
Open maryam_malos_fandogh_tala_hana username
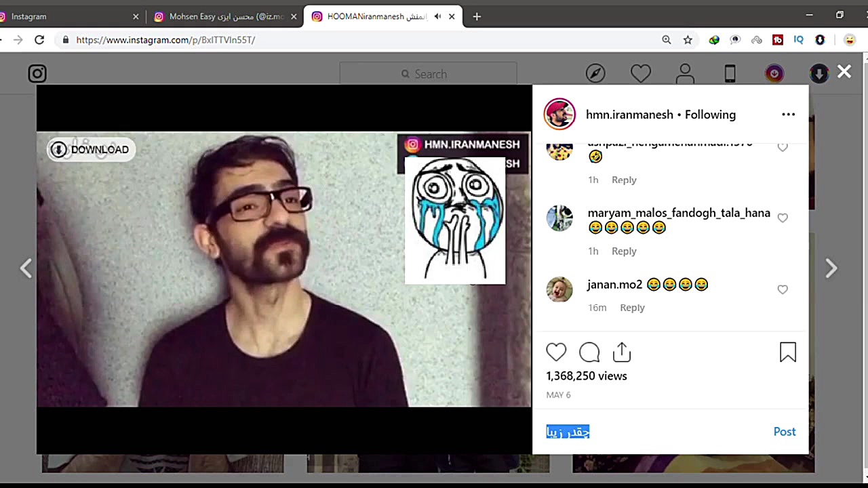point(679,213)
